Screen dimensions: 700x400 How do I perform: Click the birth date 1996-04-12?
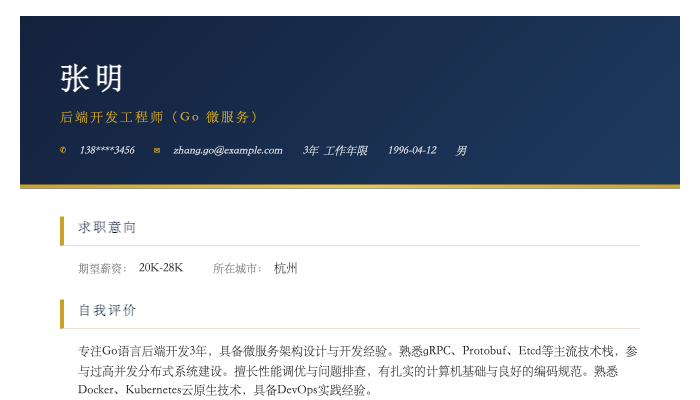click(x=412, y=150)
